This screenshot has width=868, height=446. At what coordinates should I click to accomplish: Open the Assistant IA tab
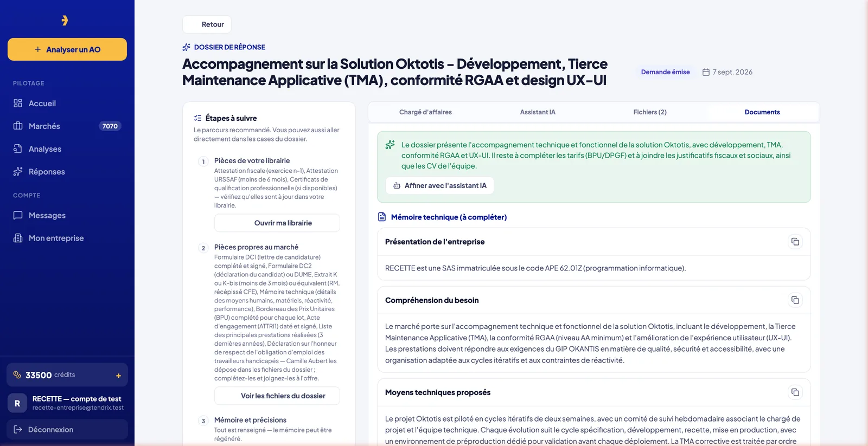(x=538, y=112)
